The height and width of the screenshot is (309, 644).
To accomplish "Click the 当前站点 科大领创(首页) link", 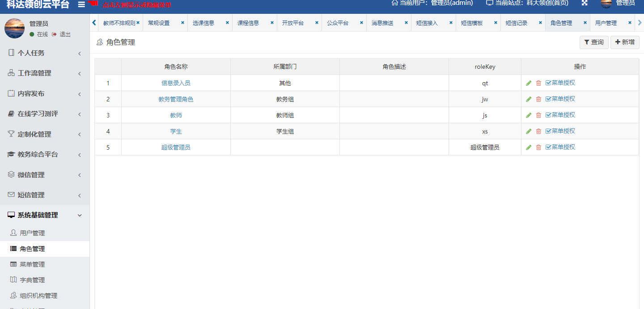I will 527,3.
